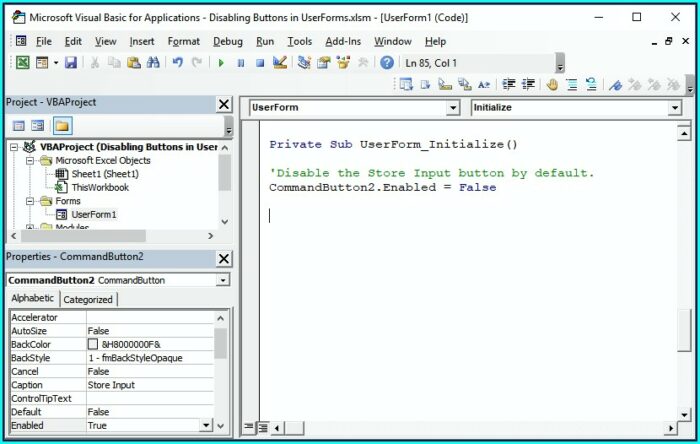Select UserForm1 in the Forms folder

click(x=94, y=215)
